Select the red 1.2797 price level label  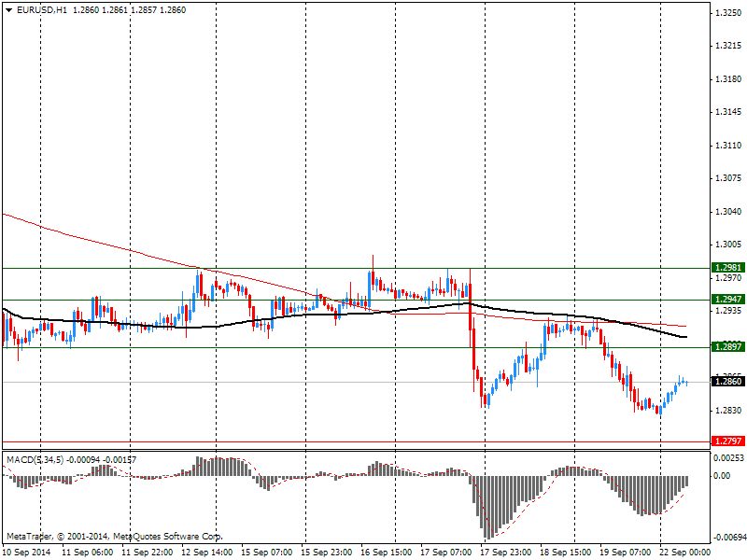tap(727, 441)
